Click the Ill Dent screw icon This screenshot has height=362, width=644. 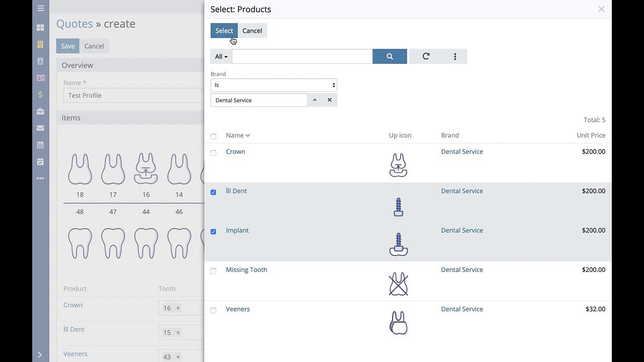pyautogui.click(x=398, y=207)
